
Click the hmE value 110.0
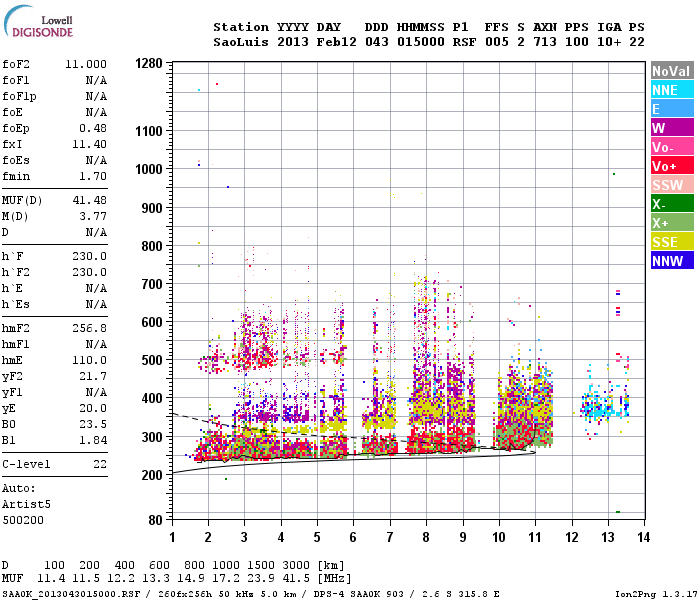coord(90,360)
